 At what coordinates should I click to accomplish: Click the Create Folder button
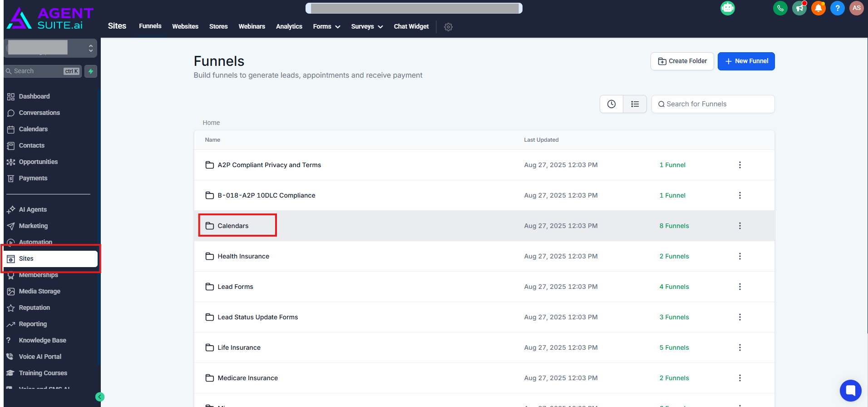tap(682, 61)
